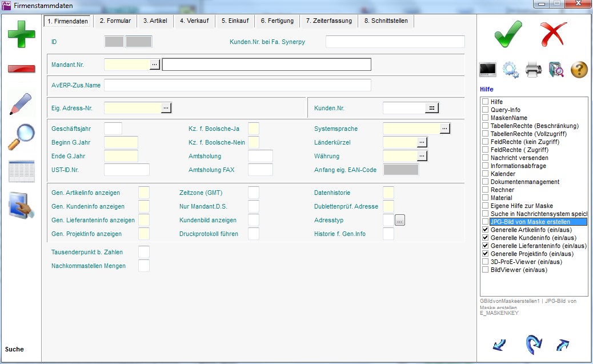This screenshot has height=364, width=593.
Task: Click the printer icon
Action: [533, 70]
